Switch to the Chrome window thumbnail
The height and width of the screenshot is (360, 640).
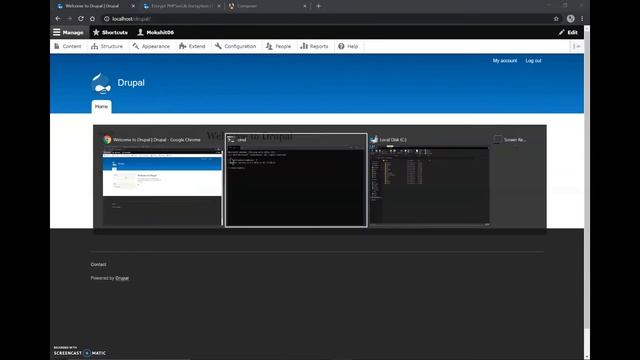(x=162, y=186)
